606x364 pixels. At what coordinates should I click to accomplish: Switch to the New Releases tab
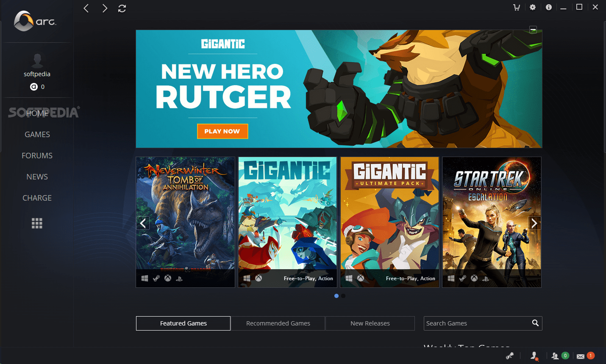370,323
